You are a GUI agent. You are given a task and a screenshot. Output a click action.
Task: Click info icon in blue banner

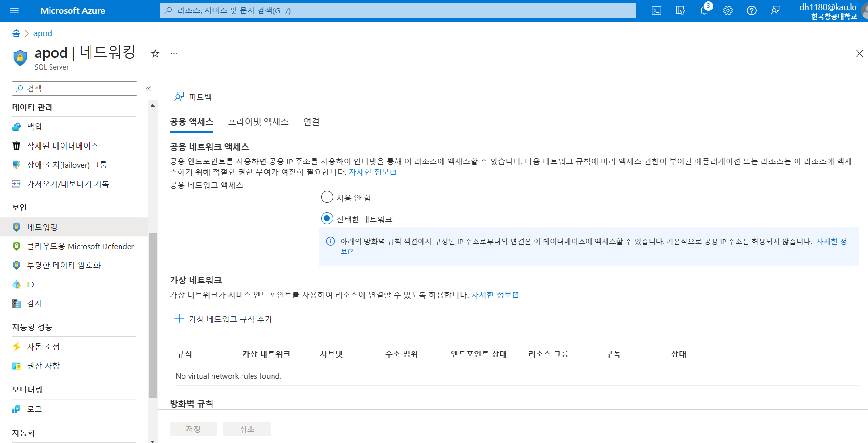(330, 242)
